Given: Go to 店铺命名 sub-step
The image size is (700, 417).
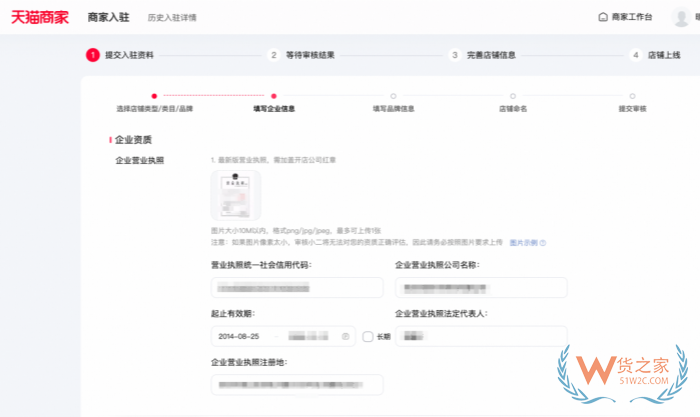Looking at the screenshot, I should 513,108.
